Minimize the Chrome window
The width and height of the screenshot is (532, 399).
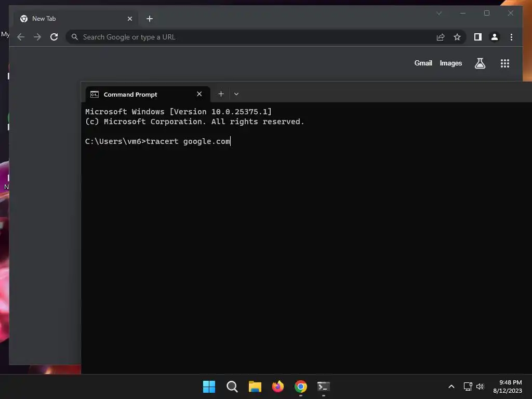463,13
